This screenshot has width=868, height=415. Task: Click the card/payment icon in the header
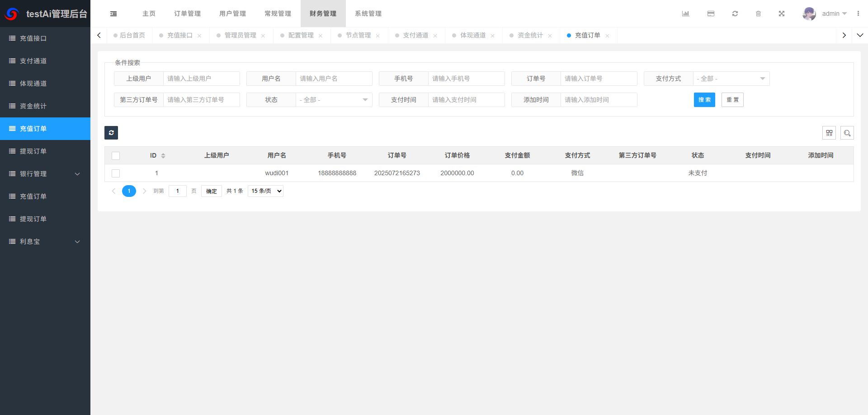[711, 14]
